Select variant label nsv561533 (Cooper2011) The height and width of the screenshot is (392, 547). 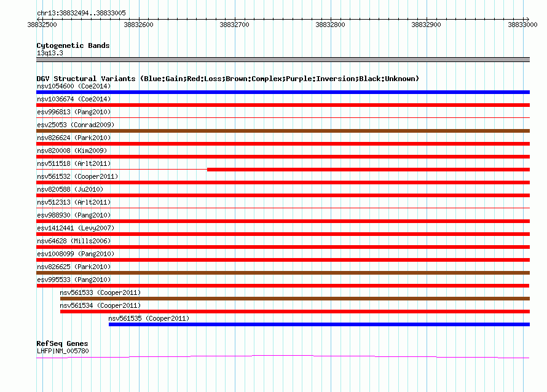pyautogui.click(x=100, y=292)
